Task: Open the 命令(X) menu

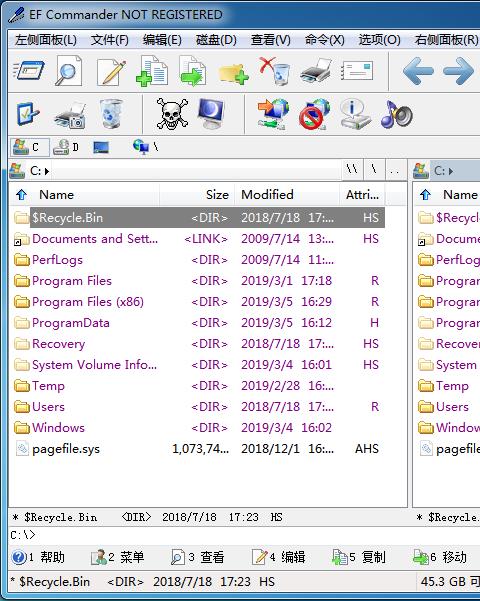Action: click(325, 40)
